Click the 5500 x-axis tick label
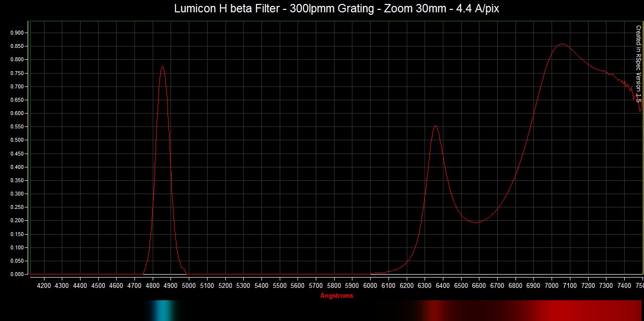Image resolution: width=644 pixels, height=321 pixels. coord(280,285)
